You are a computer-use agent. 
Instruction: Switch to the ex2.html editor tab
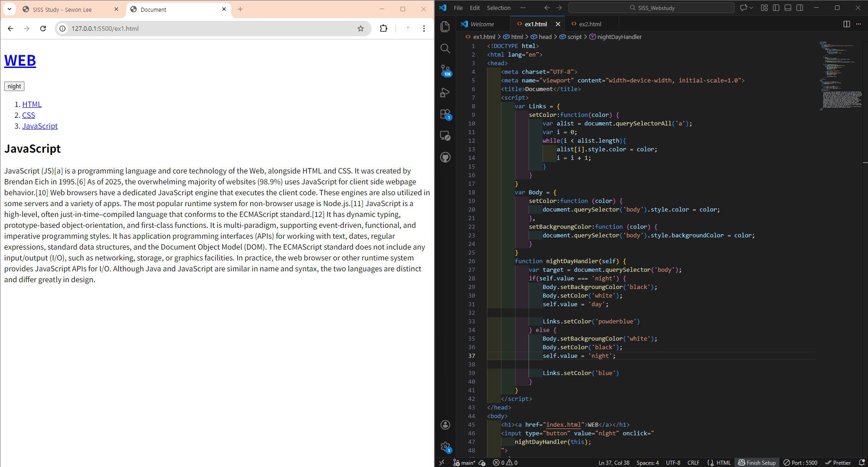point(590,24)
